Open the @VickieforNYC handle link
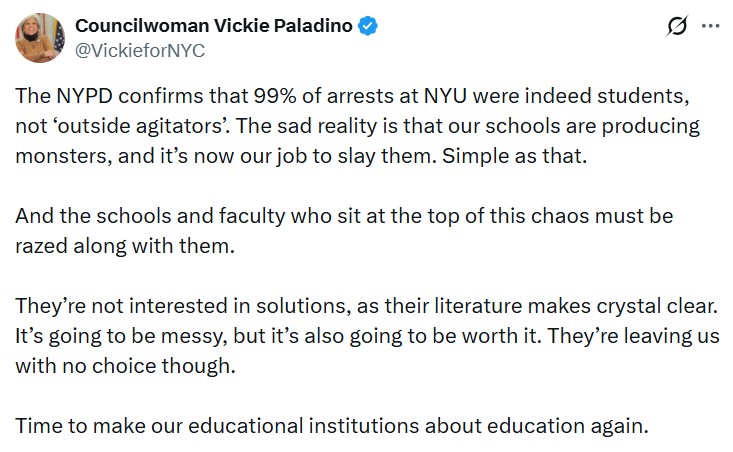Viewport: 733px width, 452px height. (x=140, y=51)
